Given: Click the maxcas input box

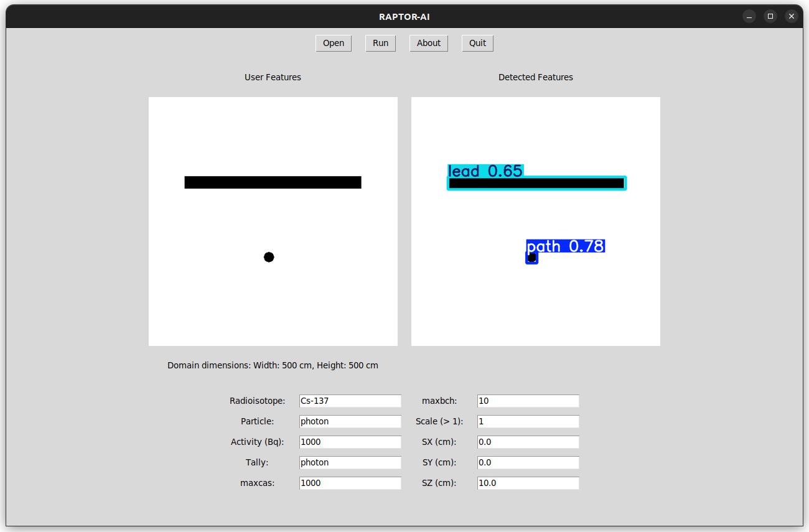Looking at the screenshot, I should (350, 483).
